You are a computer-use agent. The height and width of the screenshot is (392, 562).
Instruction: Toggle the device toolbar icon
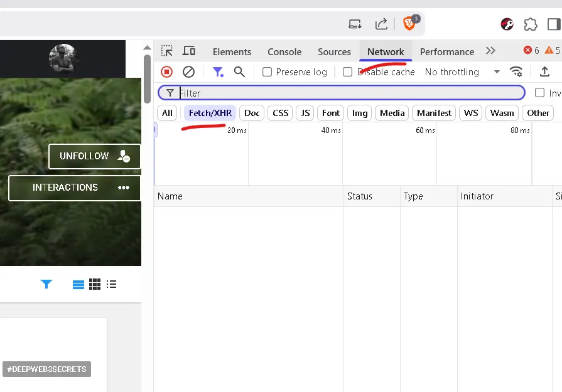189,51
